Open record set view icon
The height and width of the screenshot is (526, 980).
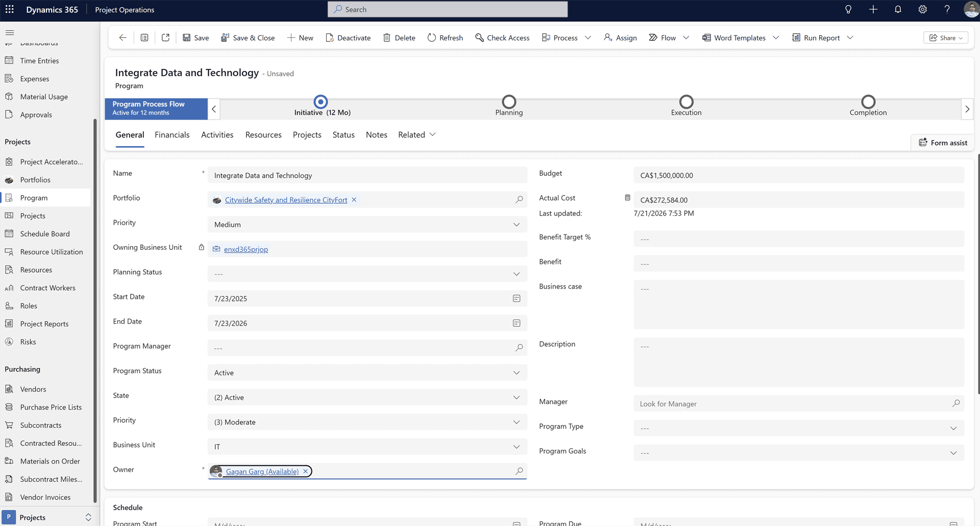pos(144,38)
